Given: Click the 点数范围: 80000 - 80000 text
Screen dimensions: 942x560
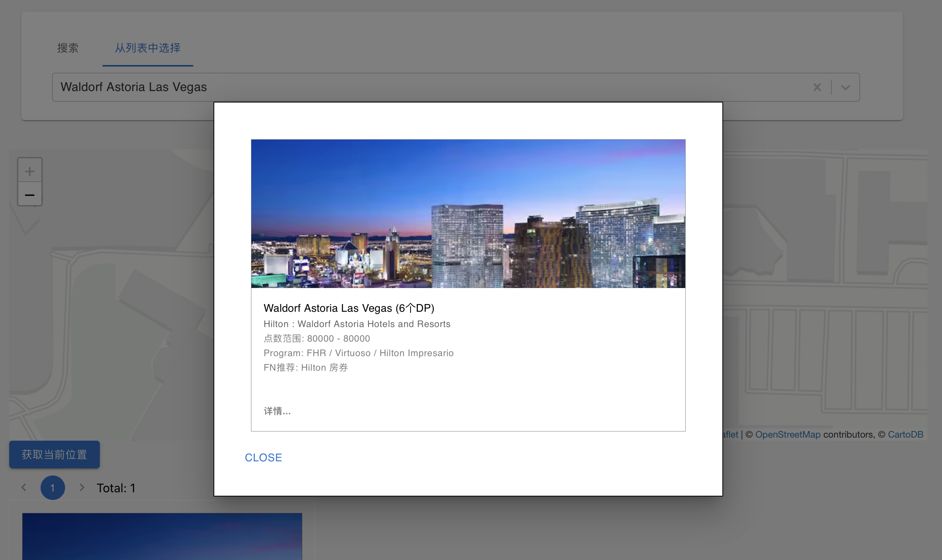Looking at the screenshot, I should (317, 339).
